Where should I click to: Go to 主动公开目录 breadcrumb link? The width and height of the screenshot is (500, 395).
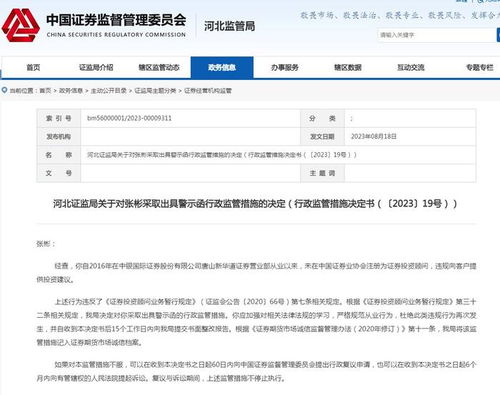(x=109, y=91)
